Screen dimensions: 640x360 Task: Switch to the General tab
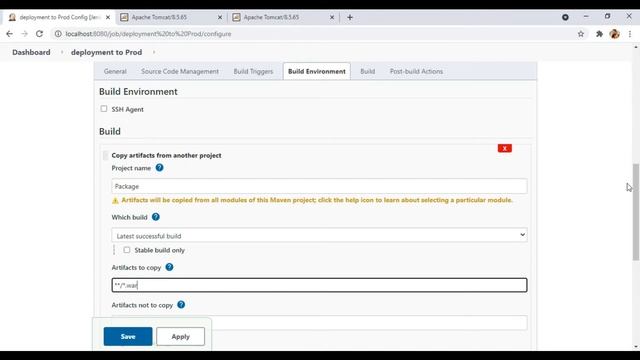click(x=115, y=71)
